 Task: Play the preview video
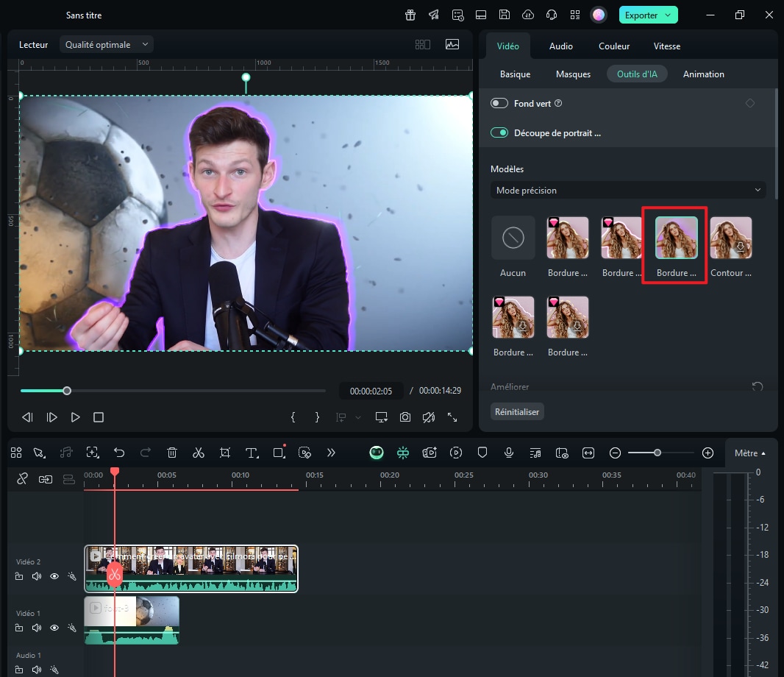coord(75,417)
